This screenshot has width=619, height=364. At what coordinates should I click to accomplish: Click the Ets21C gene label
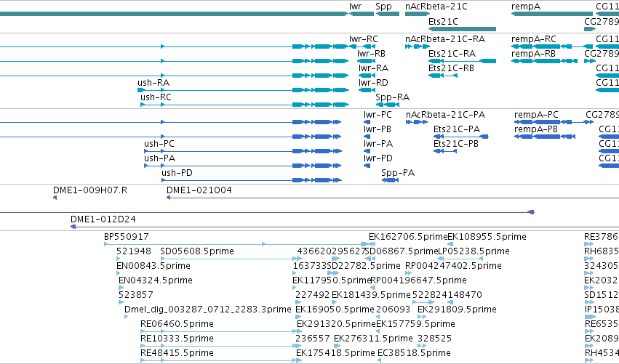coord(443,21)
